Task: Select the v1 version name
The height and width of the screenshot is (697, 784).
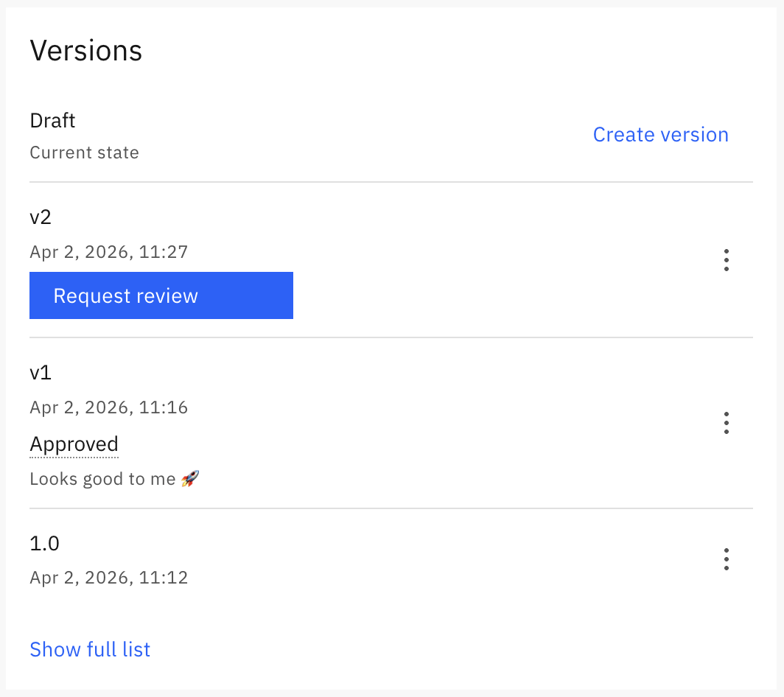Action: 41,373
